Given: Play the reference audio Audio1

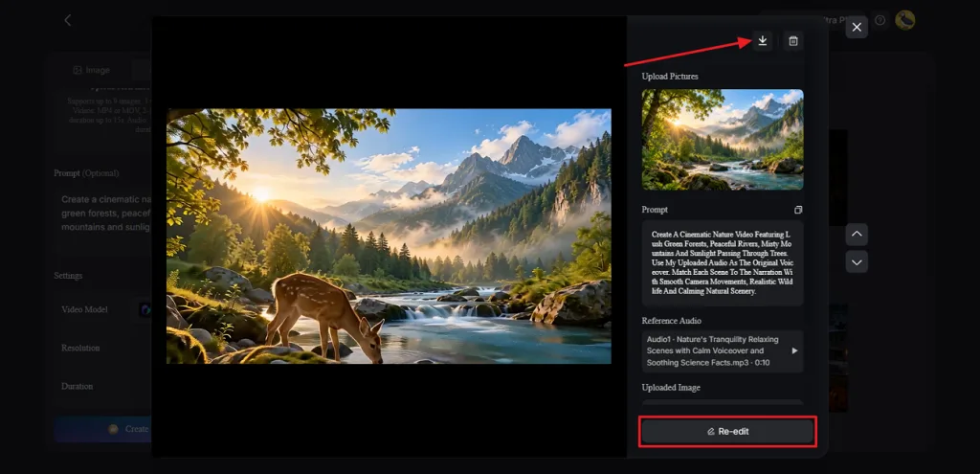Looking at the screenshot, I should tap(794, 350).
